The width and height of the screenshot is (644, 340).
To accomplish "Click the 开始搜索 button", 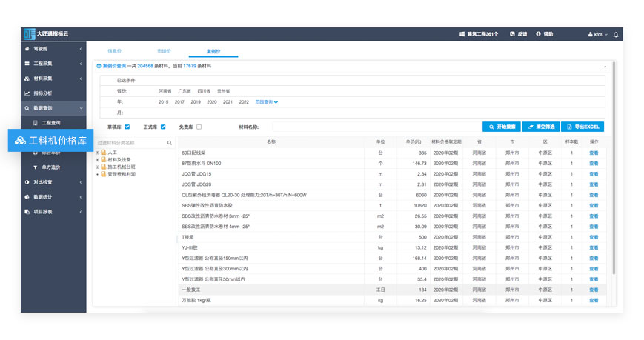I will [x=502, y=127].
